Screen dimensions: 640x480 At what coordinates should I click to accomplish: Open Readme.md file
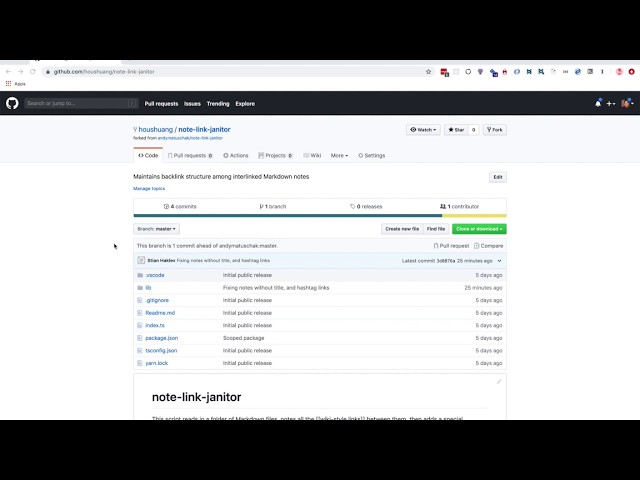click(160, 313)
